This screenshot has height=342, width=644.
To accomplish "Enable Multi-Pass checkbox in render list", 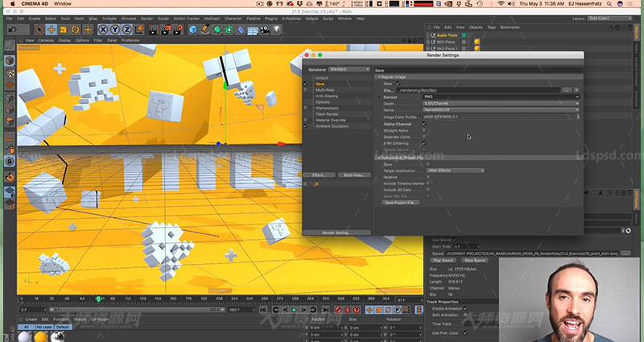I will 305,90.
